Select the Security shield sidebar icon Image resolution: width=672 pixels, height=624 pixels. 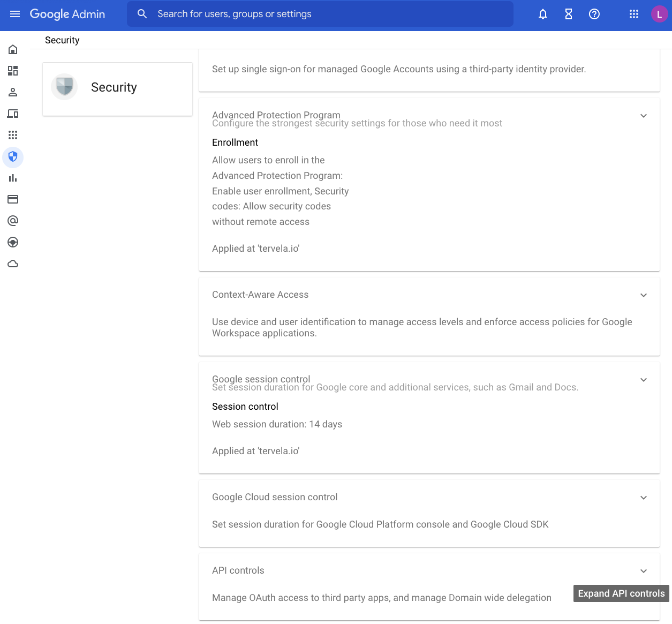click(x=13, y=157)
